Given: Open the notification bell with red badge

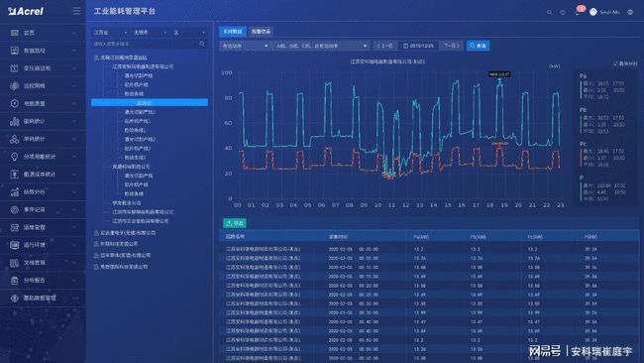Looking at the screenshot, I should click(x=579, y=12).
